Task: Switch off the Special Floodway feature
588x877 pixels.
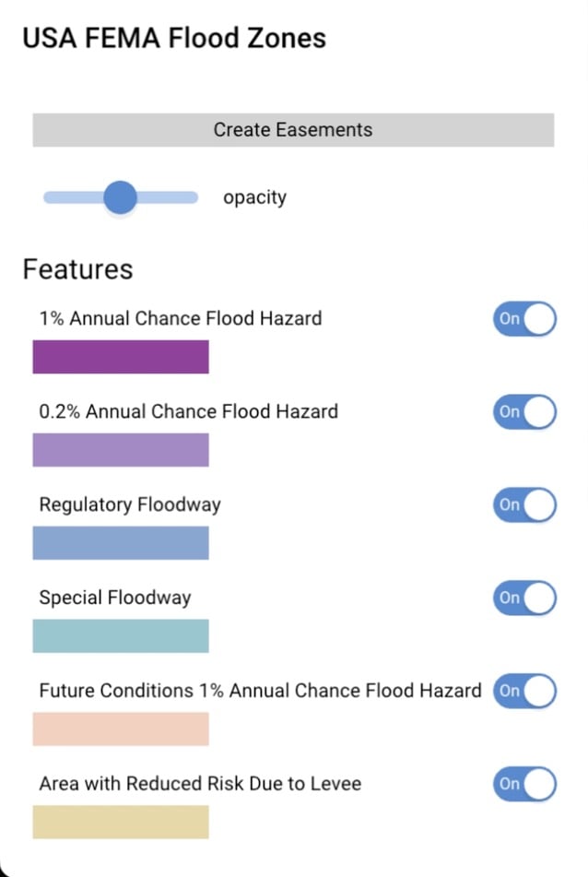Action: [x=524, y=598]
